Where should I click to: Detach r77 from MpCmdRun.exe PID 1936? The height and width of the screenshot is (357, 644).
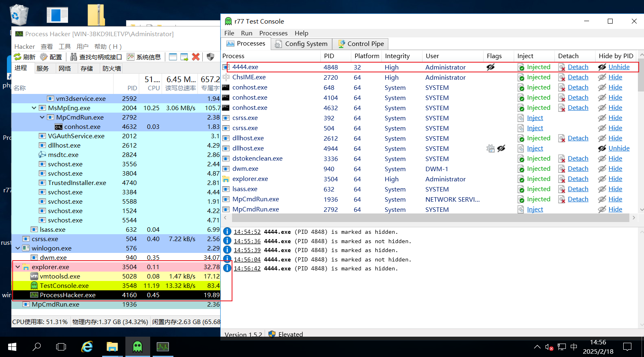point(578,199)
